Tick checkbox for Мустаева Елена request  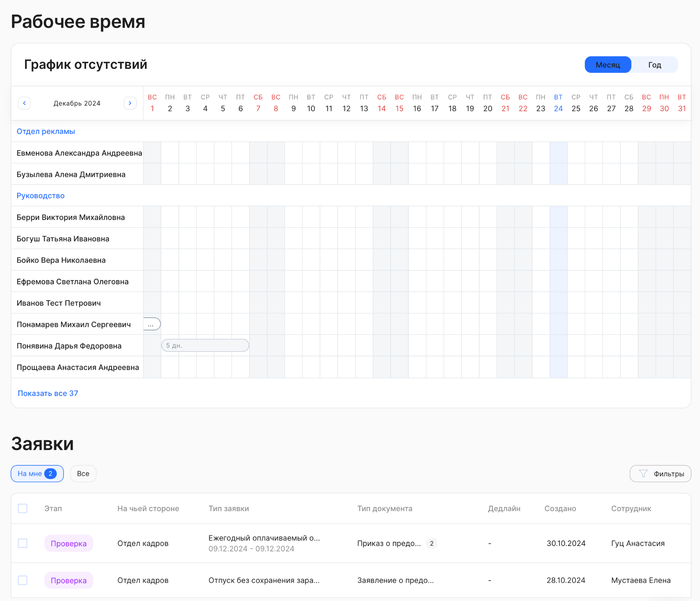[23, 580]
